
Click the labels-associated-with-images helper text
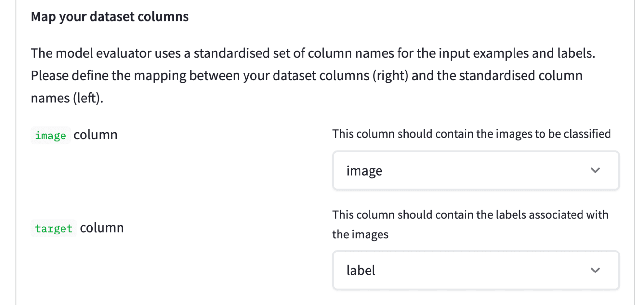470,224
